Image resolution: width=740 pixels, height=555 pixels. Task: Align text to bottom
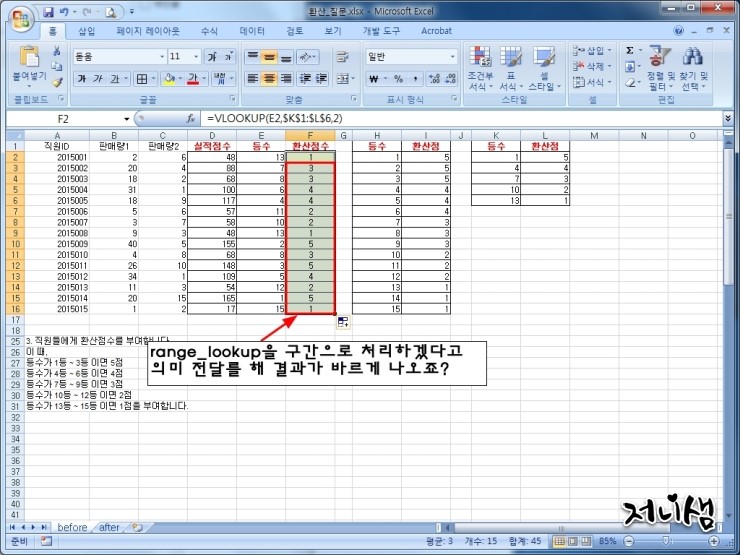[286, 57]
